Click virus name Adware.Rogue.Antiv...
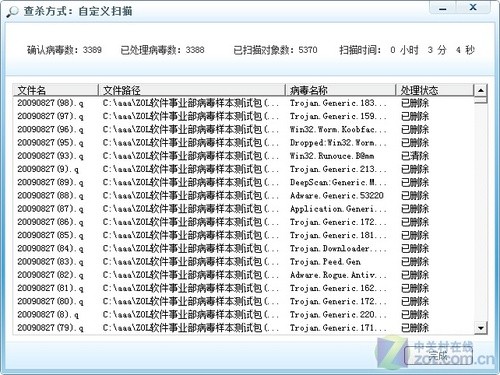 click(x=338, y=275)
